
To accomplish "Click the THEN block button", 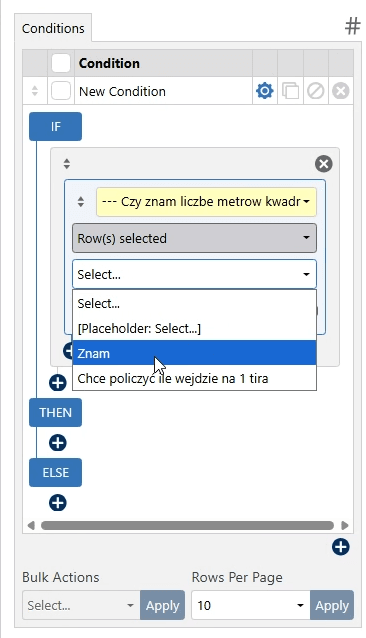I will pos(55,413).
